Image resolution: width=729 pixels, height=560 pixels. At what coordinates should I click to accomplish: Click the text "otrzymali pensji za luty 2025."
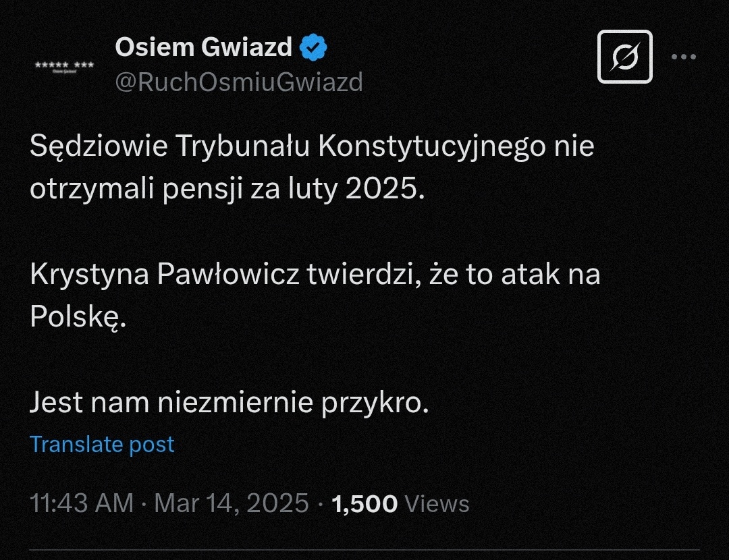(228, 190)
